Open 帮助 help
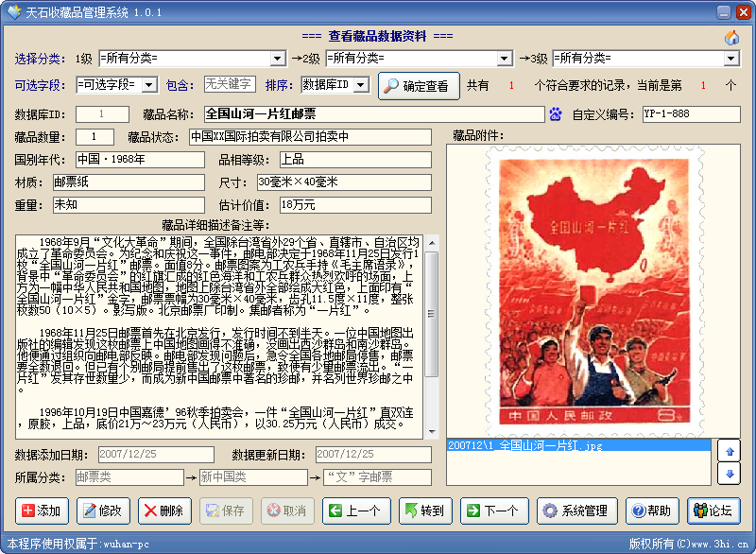 coord(652,511)
